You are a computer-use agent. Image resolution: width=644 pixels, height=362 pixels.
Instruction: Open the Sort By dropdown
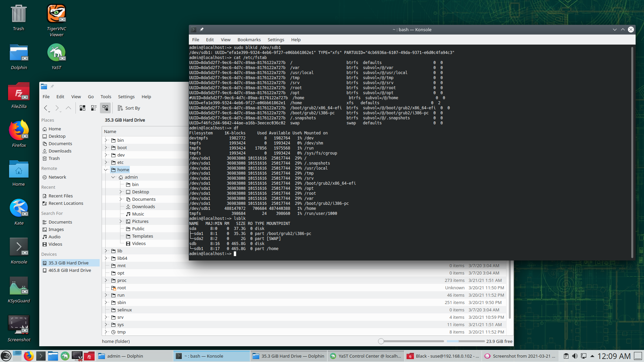[129, 108]
